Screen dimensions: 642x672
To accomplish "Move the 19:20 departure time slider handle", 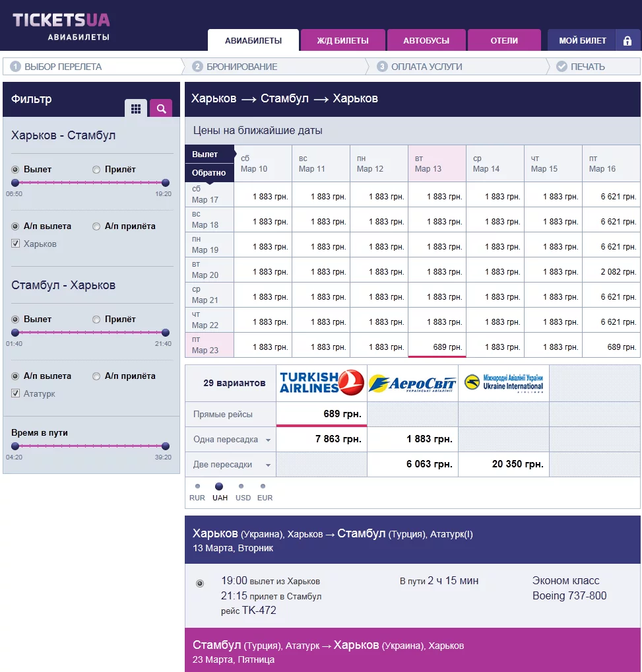I will (x=166, y=183).
